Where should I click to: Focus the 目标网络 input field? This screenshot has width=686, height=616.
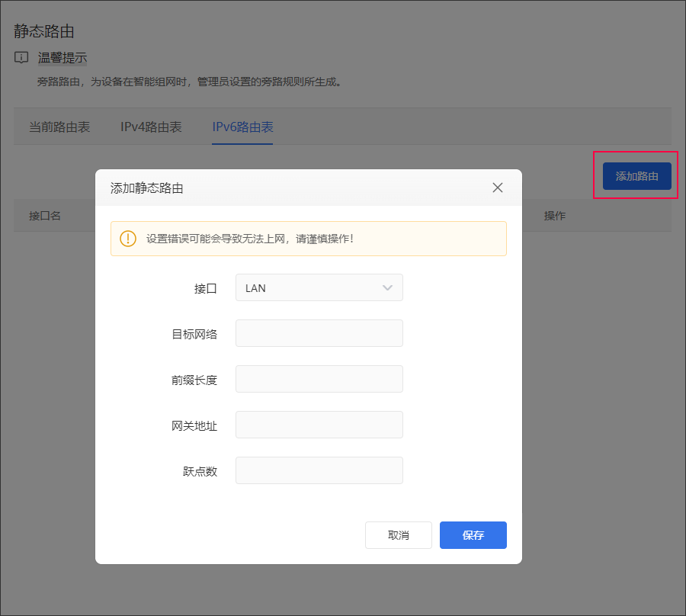pos(319,333)
